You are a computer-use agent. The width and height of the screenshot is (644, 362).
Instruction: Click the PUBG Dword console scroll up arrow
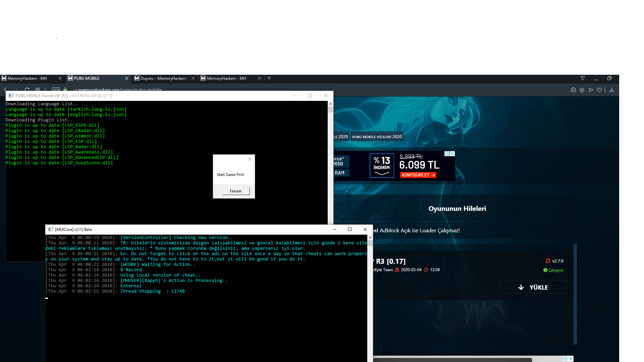pyautogui.click(x=331, y=104)
